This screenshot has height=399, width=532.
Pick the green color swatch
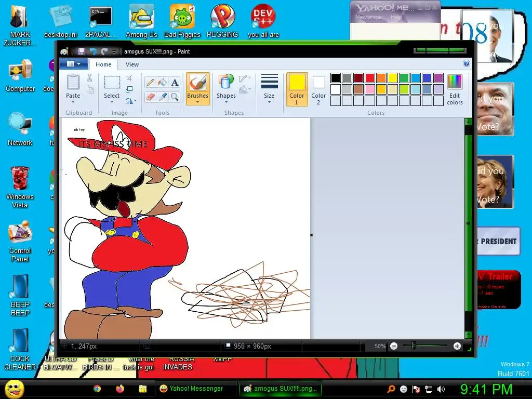[404, 78]
